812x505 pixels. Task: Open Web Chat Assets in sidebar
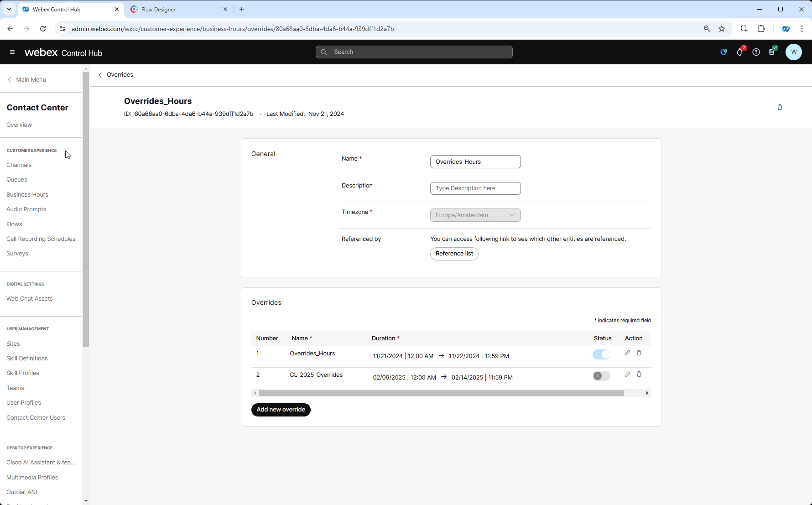point(30,299)
